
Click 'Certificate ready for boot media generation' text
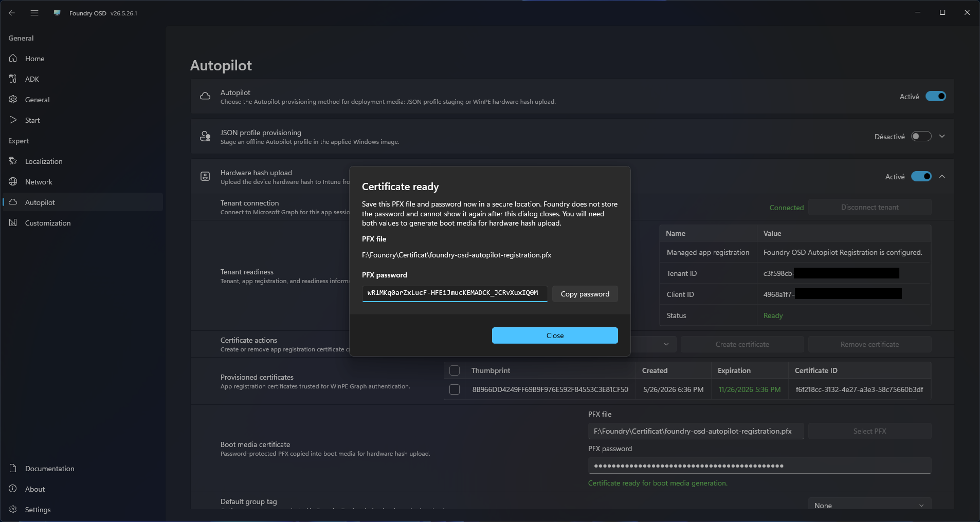click(x=658, y=483)
